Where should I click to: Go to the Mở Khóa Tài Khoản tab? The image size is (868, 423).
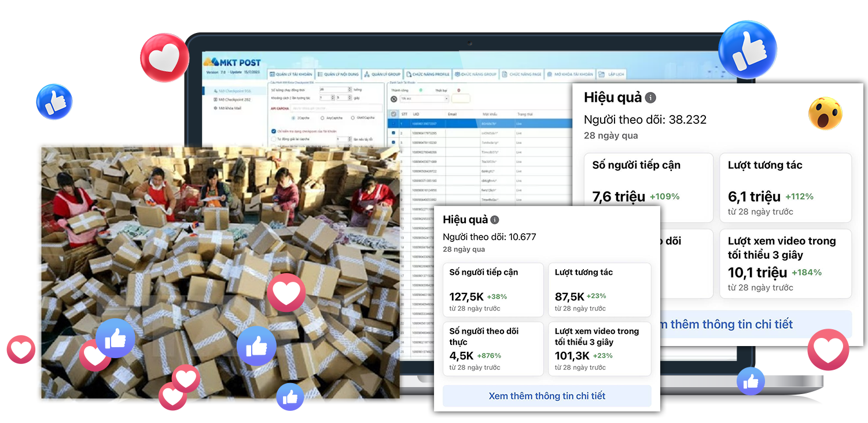coord(570,75)
